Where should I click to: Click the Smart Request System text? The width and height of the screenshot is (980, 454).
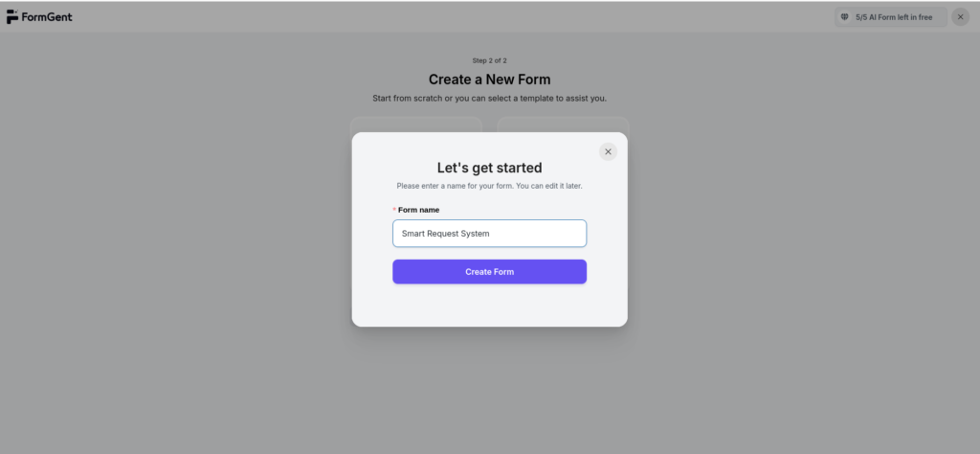click(x=446, y=234)
